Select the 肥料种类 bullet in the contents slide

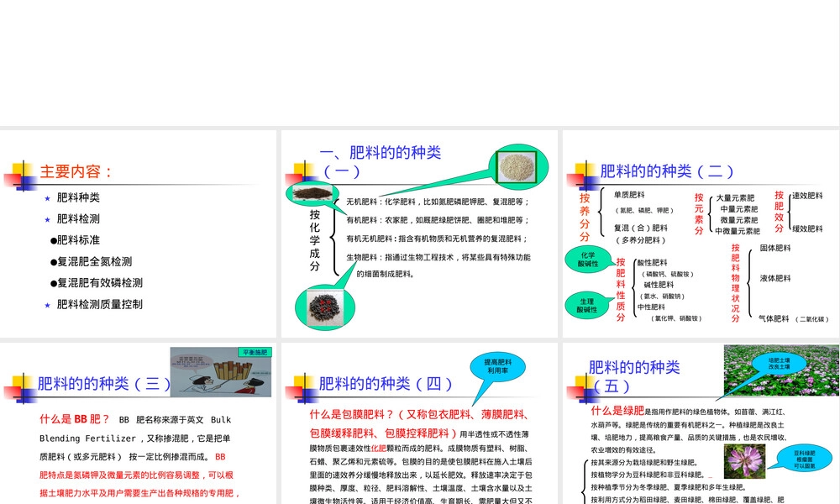point(78,197)
